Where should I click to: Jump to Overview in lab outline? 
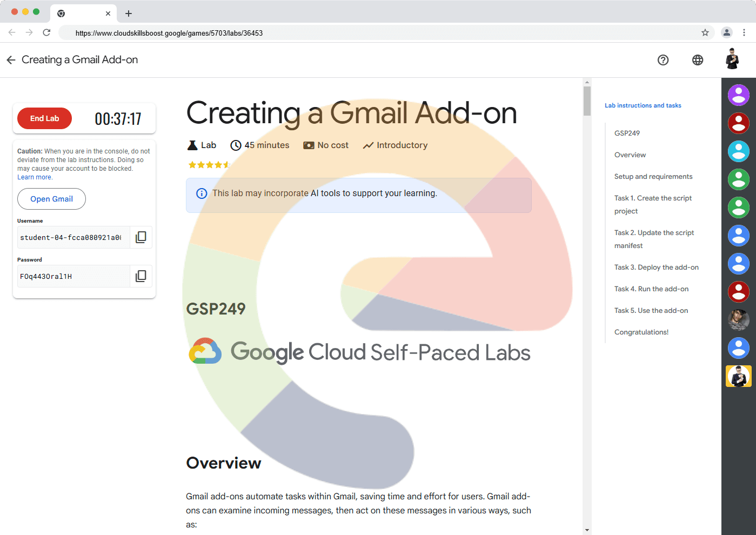pos(630,155)
